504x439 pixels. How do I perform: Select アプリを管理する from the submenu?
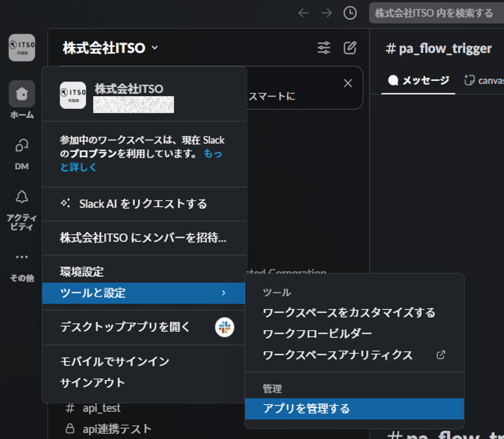click(306, 409)
